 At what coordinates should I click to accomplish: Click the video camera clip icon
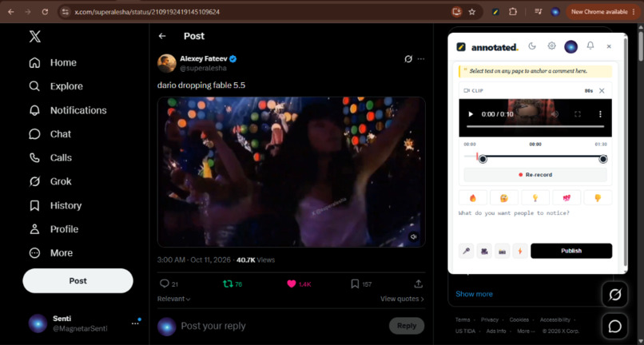click(x=484, y=251)
